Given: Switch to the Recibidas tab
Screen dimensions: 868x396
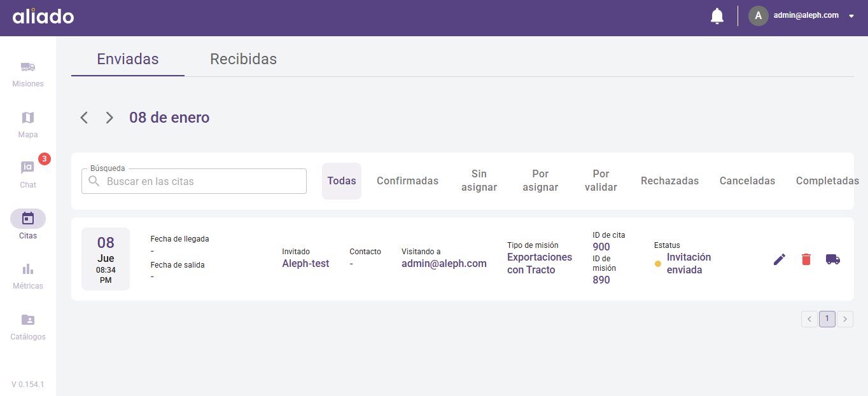Looking at the screenshot, I should point(243,59).
